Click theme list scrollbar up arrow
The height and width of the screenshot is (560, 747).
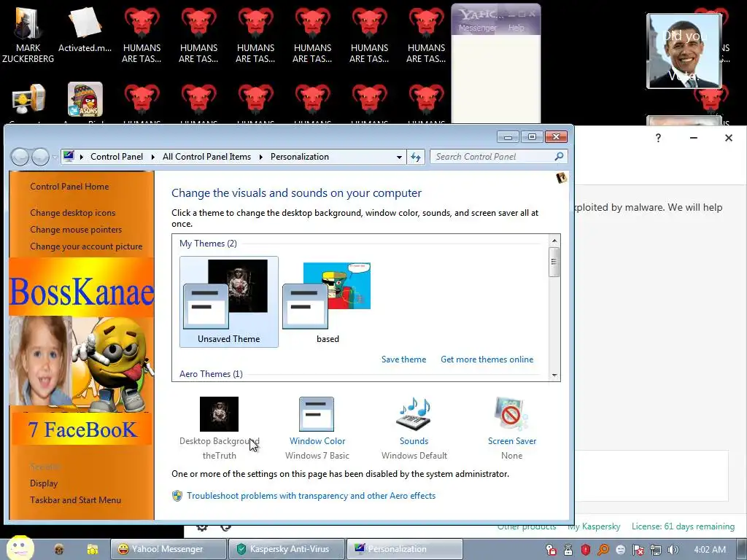(x=554, y=241)
